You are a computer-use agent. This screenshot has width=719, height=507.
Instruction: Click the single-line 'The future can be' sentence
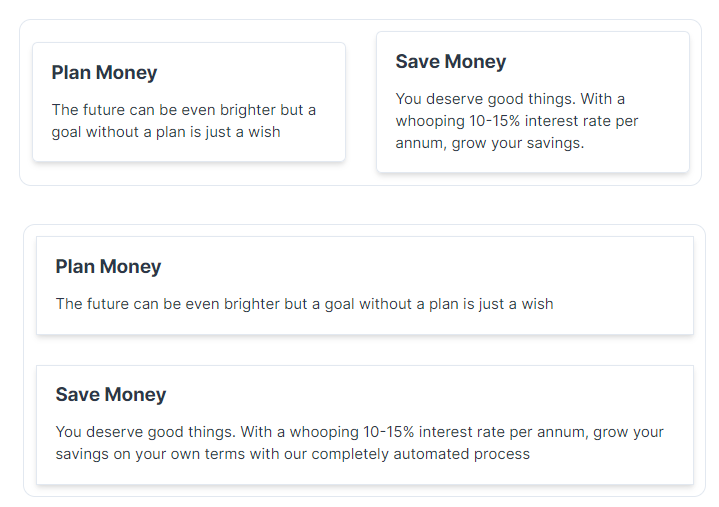click(x=304, y=304)
